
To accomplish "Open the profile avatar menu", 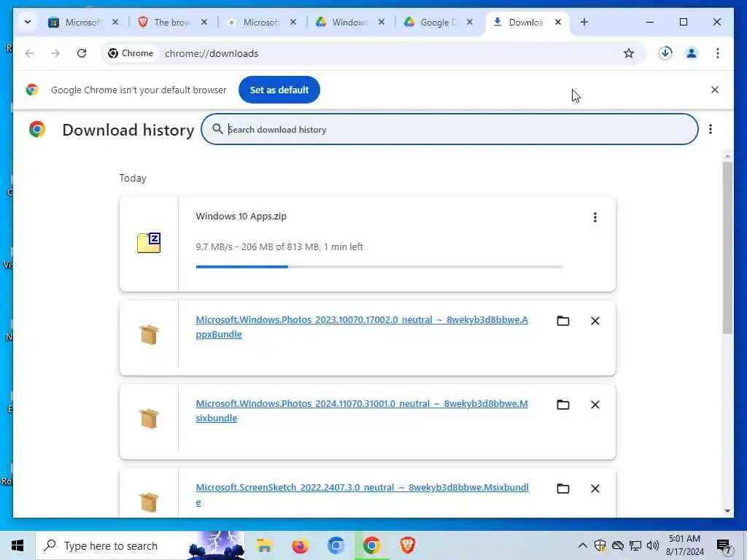I will coord(692,53).
